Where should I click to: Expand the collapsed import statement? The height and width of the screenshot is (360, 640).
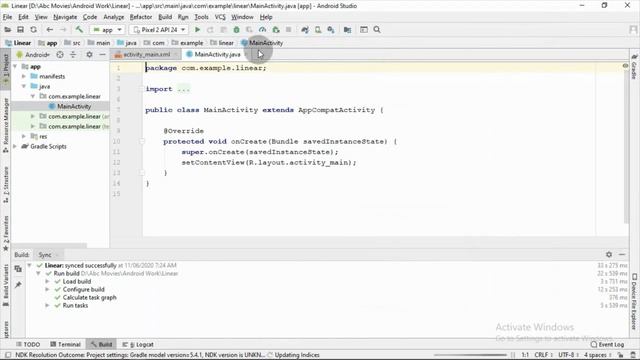click(x=184, y=89)
